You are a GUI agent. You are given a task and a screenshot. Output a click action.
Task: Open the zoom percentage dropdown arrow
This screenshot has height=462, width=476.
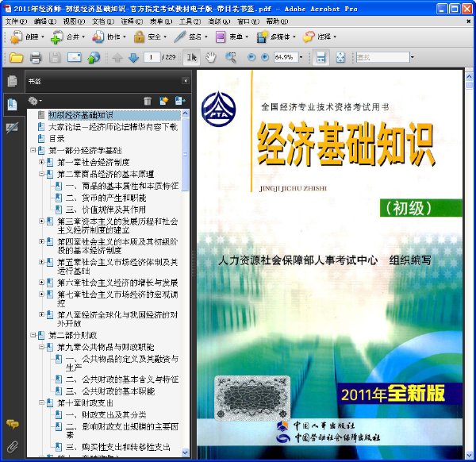tap(301, 57)
